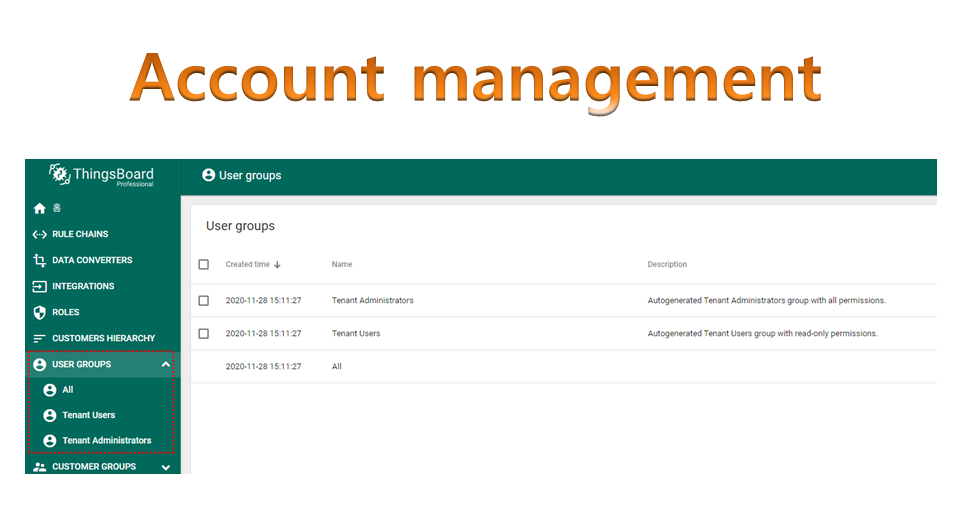Click the Data Converters icon
This screenshot has width=967, height=524.
point(39,260)
